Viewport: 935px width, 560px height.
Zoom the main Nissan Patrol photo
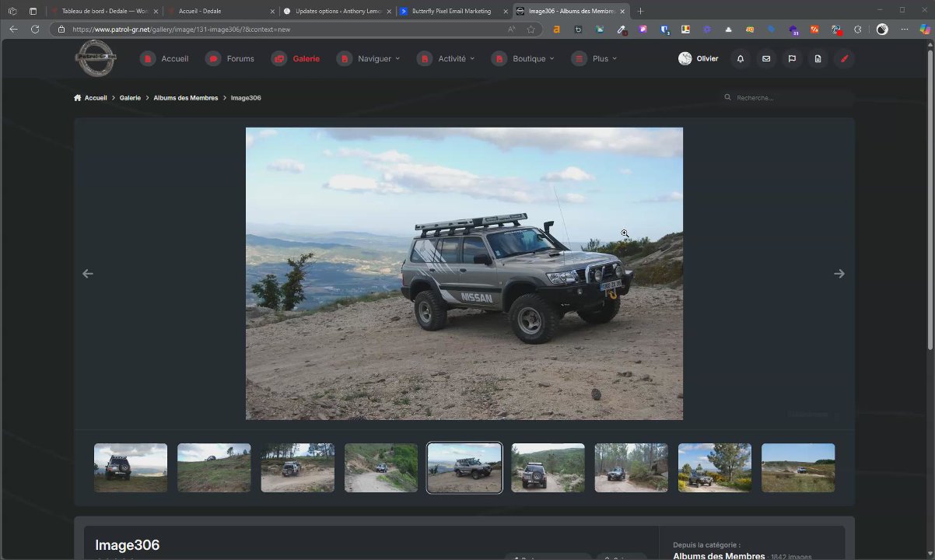coord(464,274)
